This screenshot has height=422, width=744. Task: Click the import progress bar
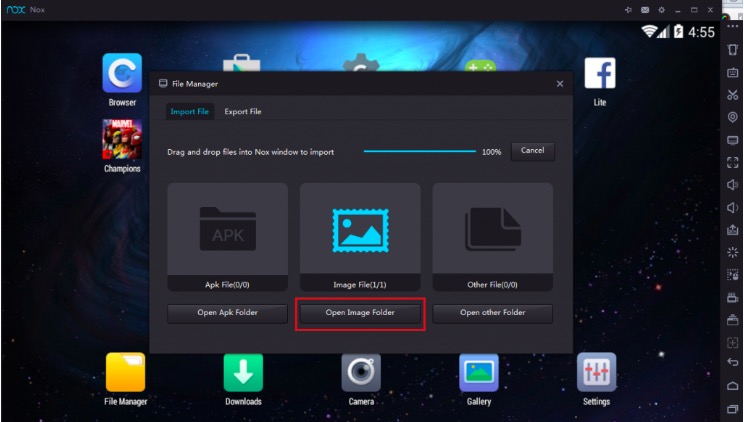click(x=419, y=151)
